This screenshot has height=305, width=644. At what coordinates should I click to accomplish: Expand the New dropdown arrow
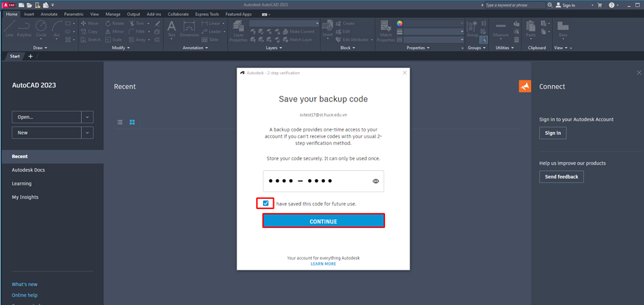point(87,133)
